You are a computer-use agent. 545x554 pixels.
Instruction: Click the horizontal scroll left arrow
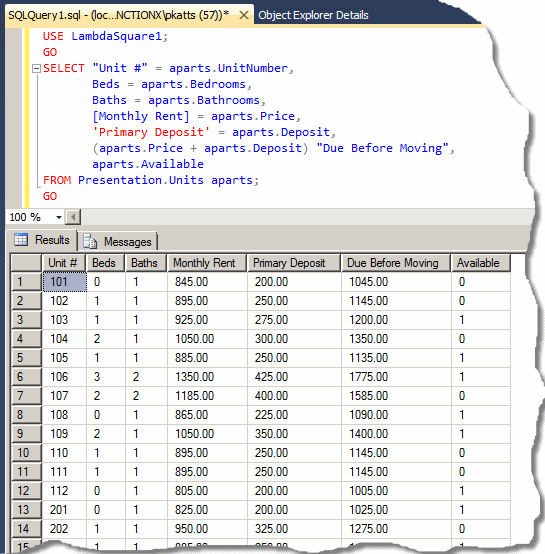tap(73, 217)
